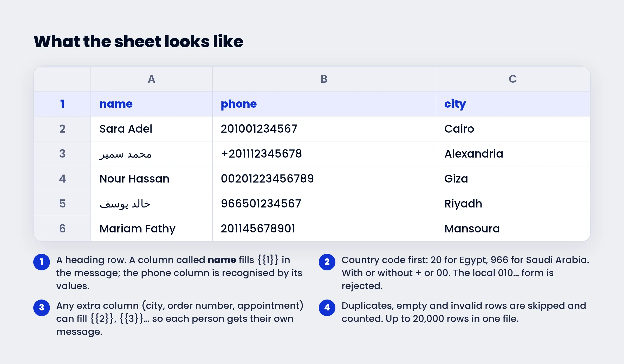The height and width of the screenshot is (364, 624).
Task: Select column header A
Action: [152, 79]
